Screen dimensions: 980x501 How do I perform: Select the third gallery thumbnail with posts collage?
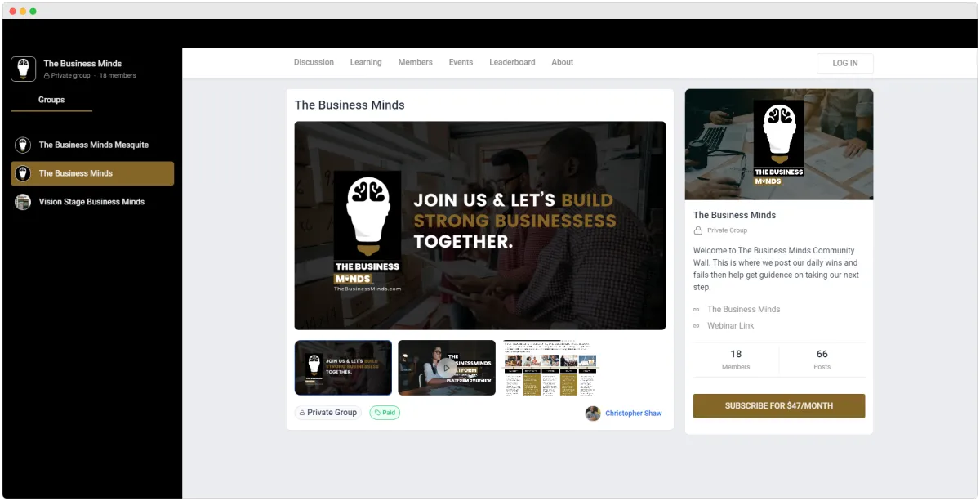coord(550,367)
